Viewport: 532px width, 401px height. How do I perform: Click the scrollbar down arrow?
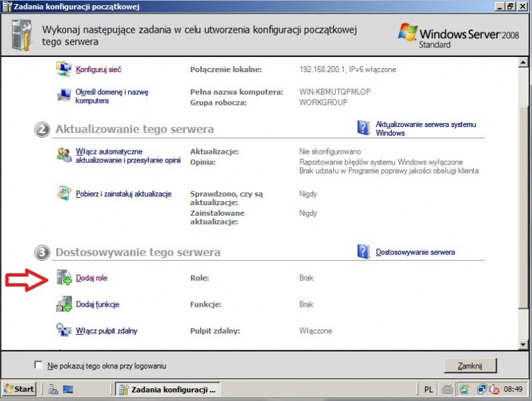pos(523,345)
